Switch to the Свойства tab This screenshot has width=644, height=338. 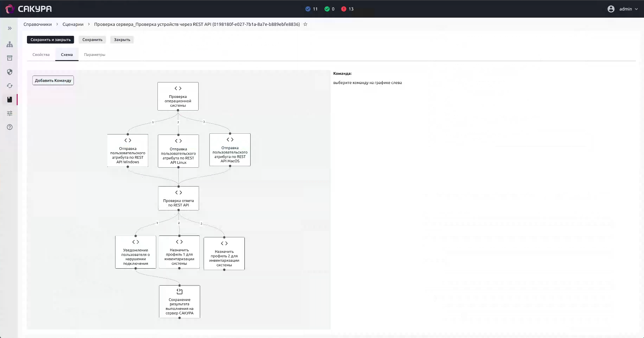(x=41, y=55)
